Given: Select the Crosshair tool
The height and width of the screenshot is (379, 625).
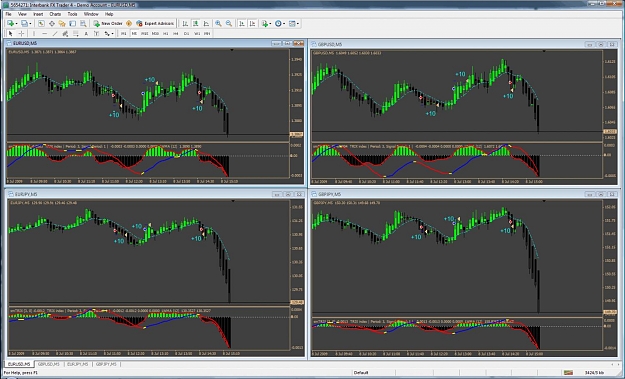Looking at the screenshot, I should coord(21,33).
